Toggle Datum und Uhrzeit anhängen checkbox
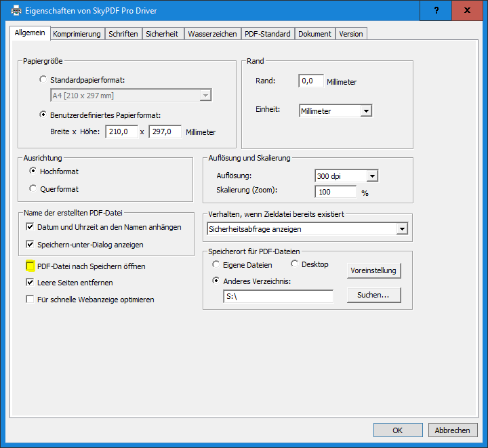488x448 pixels. (x=30, y=227)
